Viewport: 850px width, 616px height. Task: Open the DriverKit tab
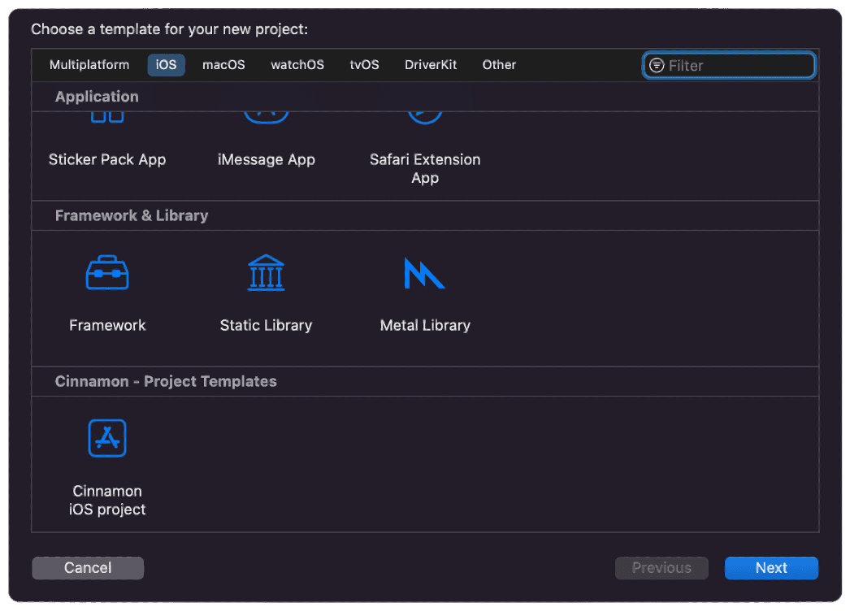[431, 65]
